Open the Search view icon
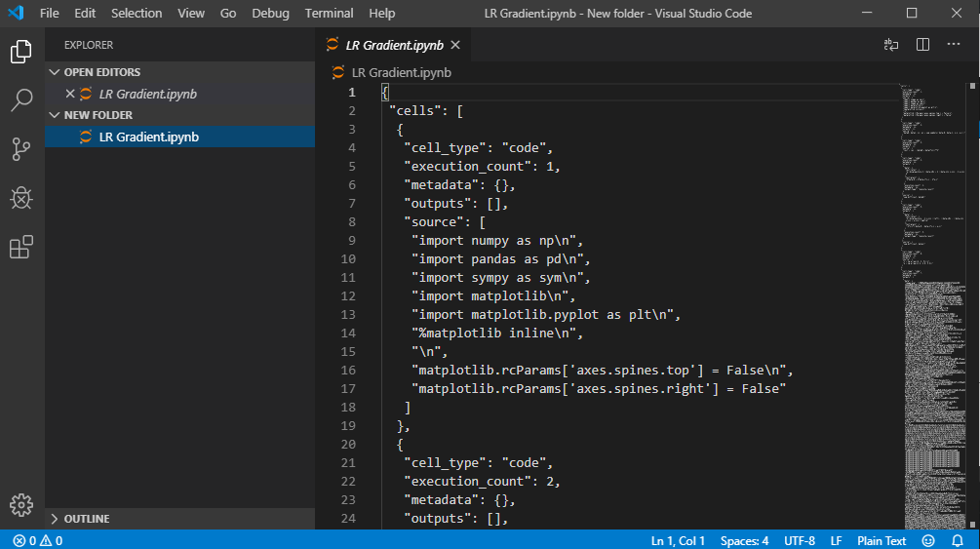Image resolution: width=980 pixels, height=549 pixels. [21, 100]
